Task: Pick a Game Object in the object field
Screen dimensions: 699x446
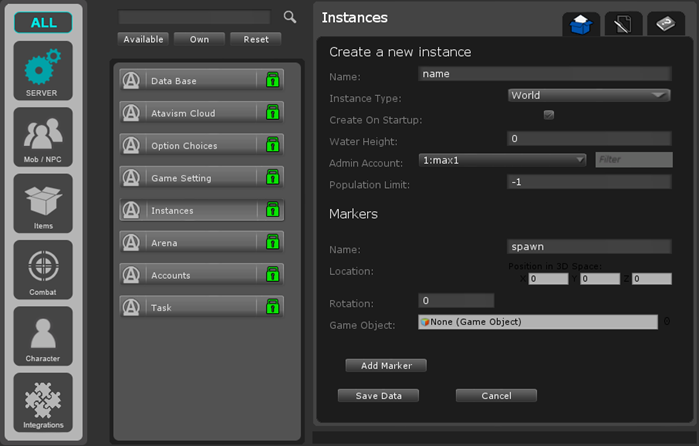Action: coord(538,322)
